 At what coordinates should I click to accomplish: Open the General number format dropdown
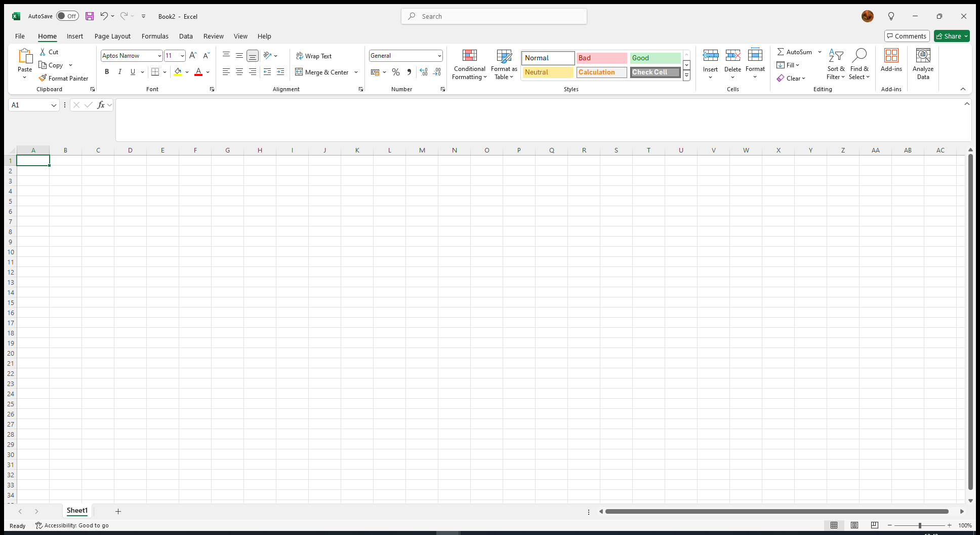pyautogui.click(x=439, y=56)
